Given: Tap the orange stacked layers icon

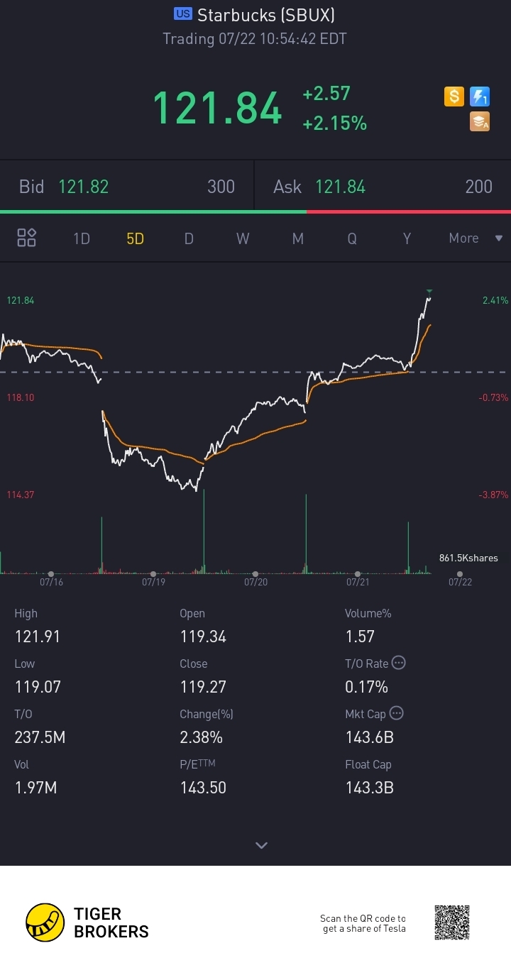Looking at the screenshot, I should pos(480,122).
